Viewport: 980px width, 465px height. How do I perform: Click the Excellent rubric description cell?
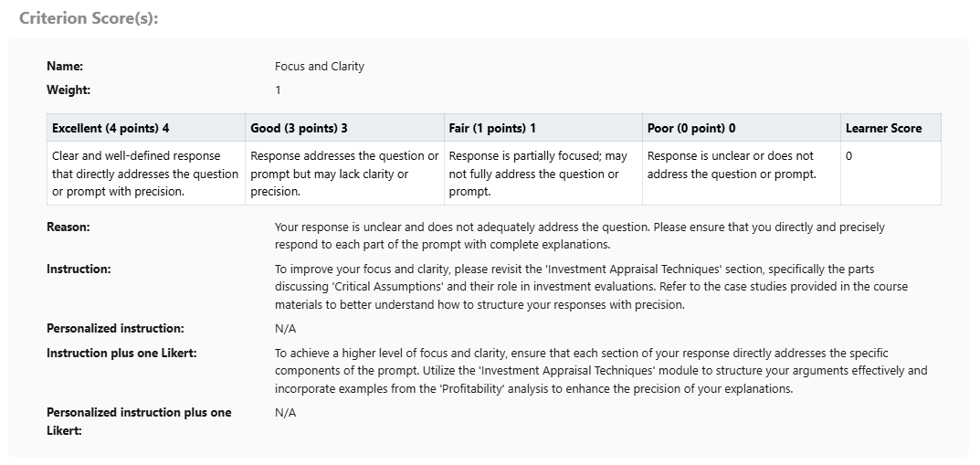click(145, 174)
